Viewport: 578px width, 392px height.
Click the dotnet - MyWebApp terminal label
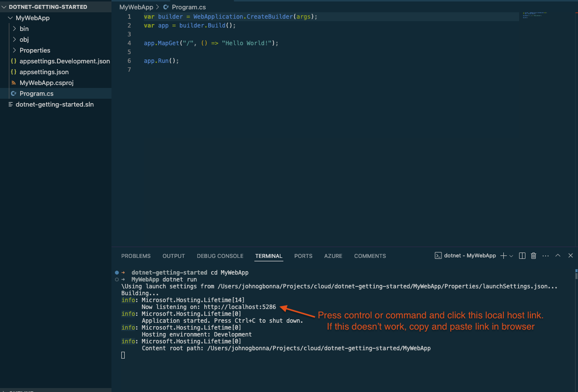(469, 255)
